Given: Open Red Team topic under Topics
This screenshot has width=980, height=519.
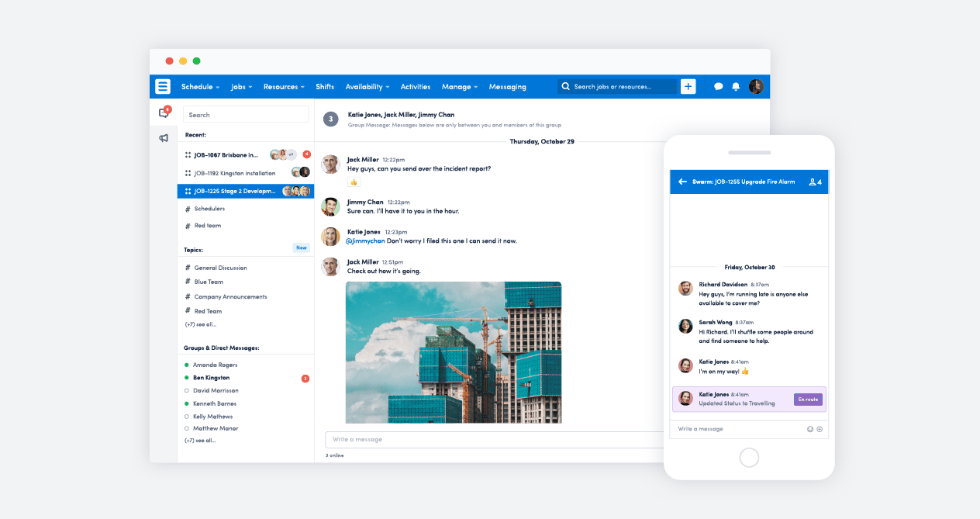Looking at the screenshot, I should click(202, 311).
